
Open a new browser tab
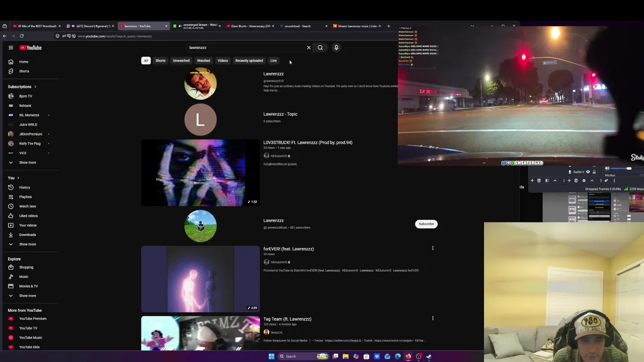click(388, 26)
